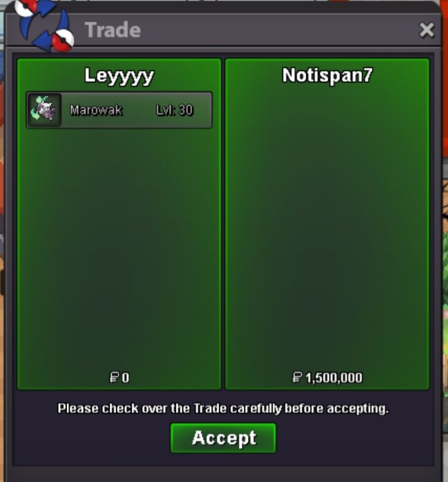Click empty area of Leyyyy's offer panel
Viewport: 448px width, 482px height.
[x=119, y=246]
